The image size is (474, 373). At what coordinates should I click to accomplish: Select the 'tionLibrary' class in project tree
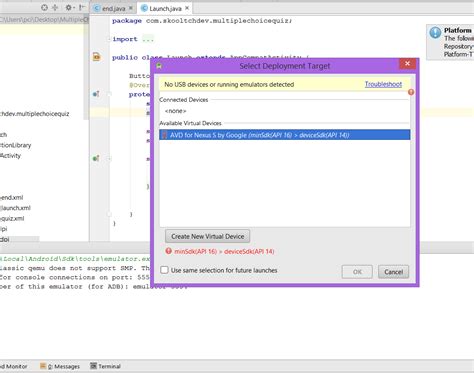coord(16,145)
